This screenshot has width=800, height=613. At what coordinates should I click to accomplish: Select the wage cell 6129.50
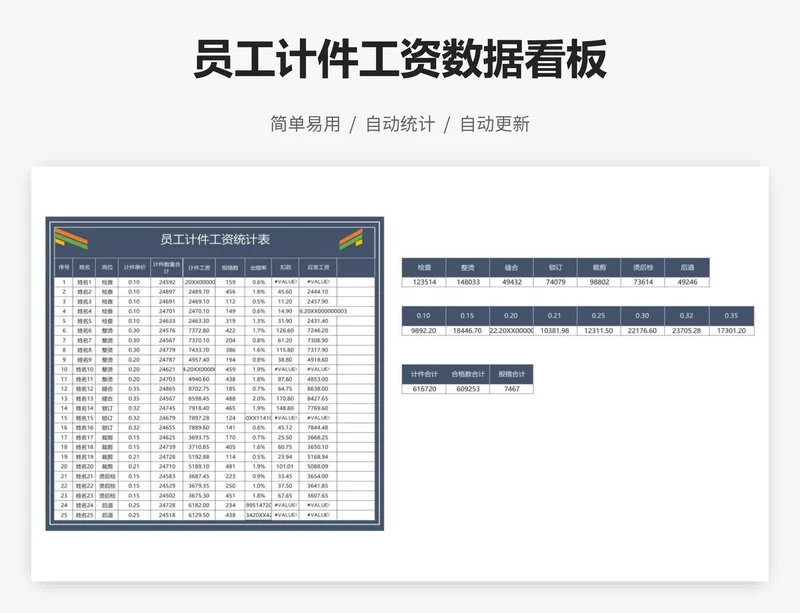click(x=199, y=515)
